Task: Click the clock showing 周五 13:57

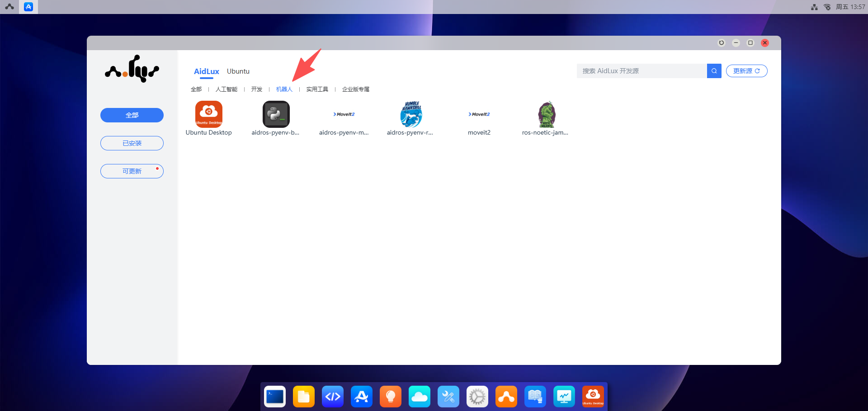Action: (850, 7)
